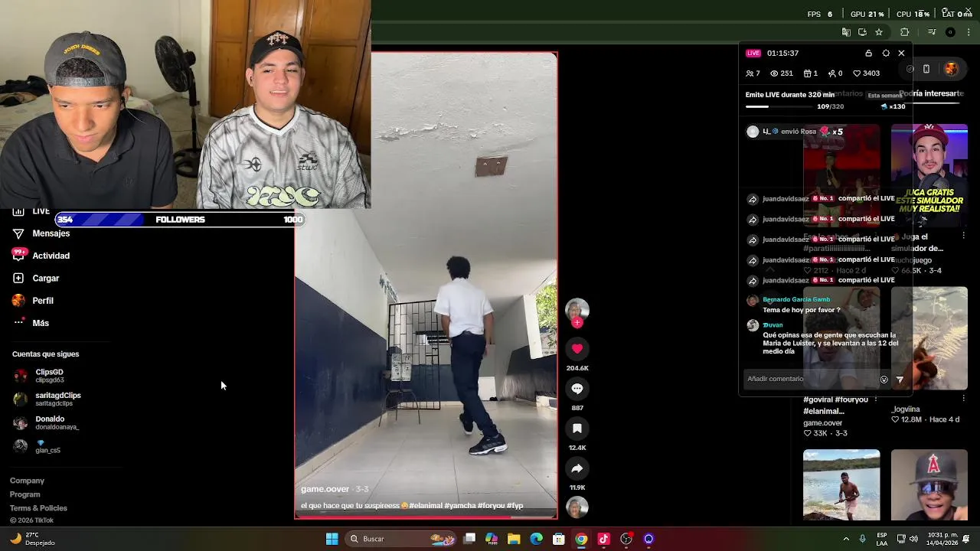Close the LIVE overlay panel

[x=901, y=53]
